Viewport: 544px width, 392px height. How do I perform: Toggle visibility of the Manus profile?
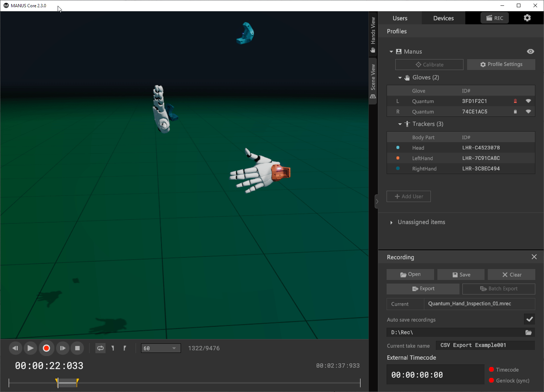[x=530, y=51]
